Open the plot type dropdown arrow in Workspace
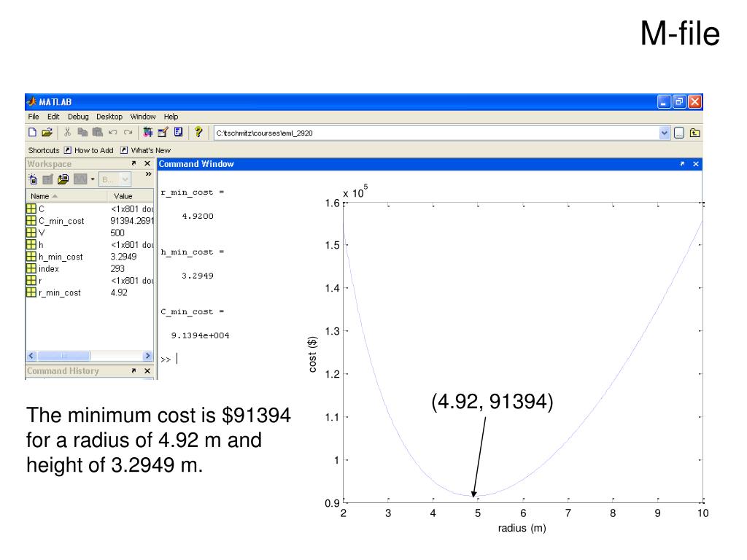Image resolution: width=747 pixels, height=560 pixels. click(93, 179)
